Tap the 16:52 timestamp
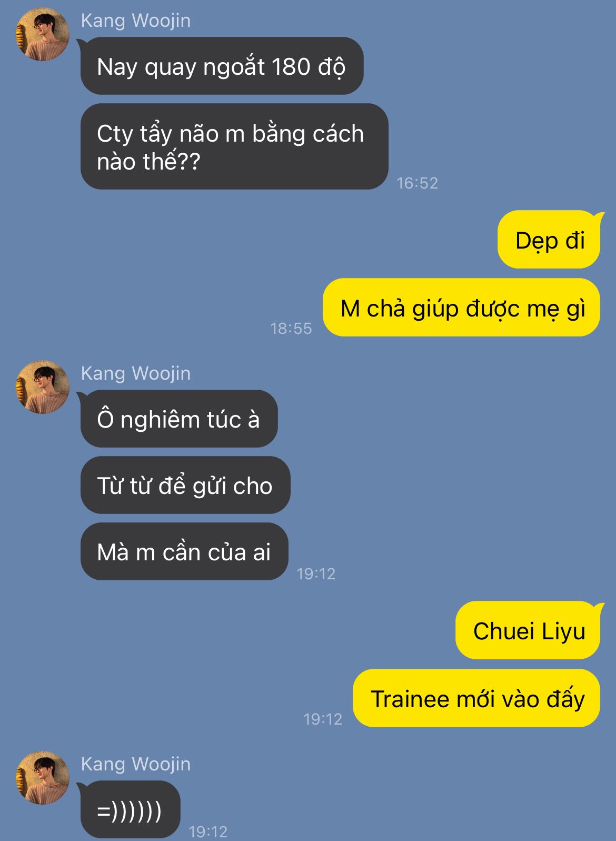Screen dimensions: 616x841 [417, 183]
